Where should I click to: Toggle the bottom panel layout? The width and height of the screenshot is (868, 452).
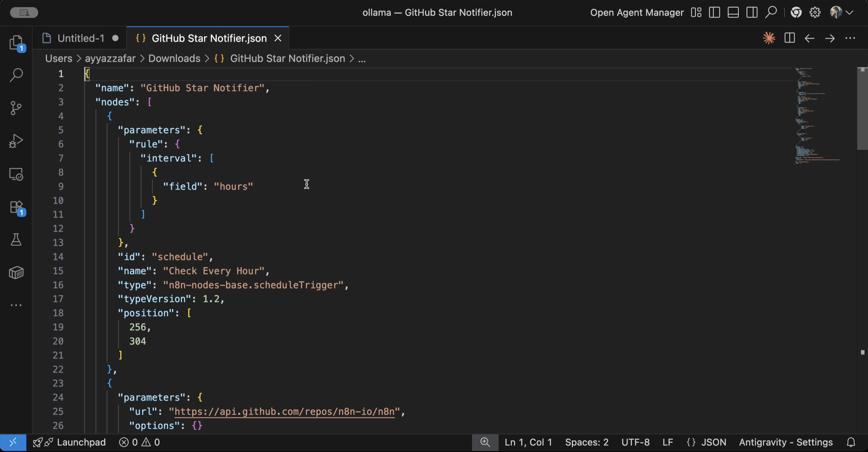tap(733, 12)
